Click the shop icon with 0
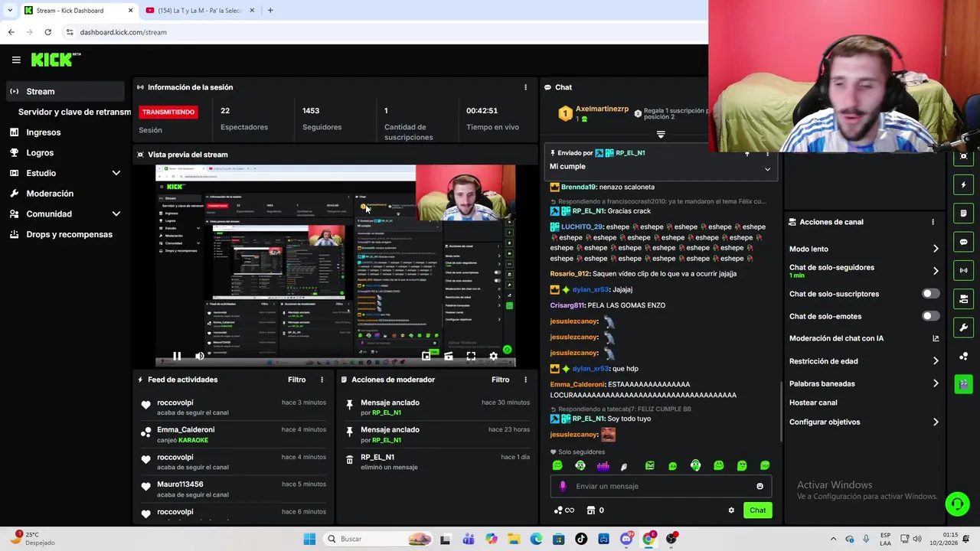 tap(595, 510)
